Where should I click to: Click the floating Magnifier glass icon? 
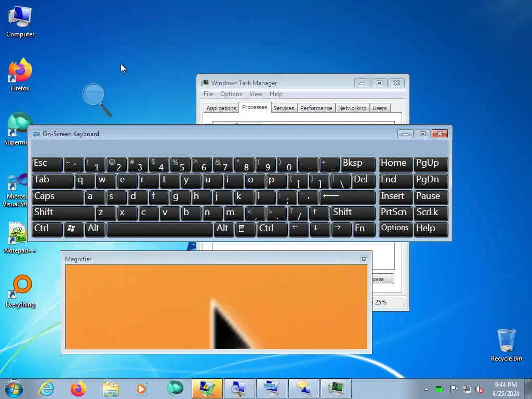tap(96, 100)
